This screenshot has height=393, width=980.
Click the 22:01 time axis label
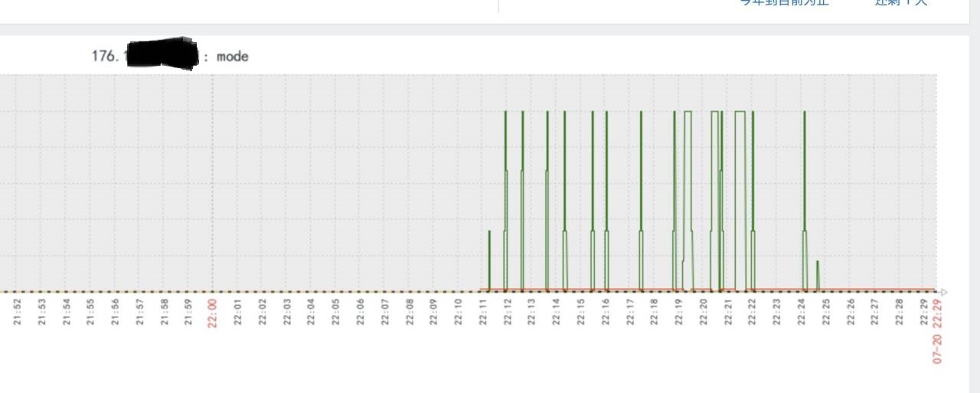click(237, 311)
